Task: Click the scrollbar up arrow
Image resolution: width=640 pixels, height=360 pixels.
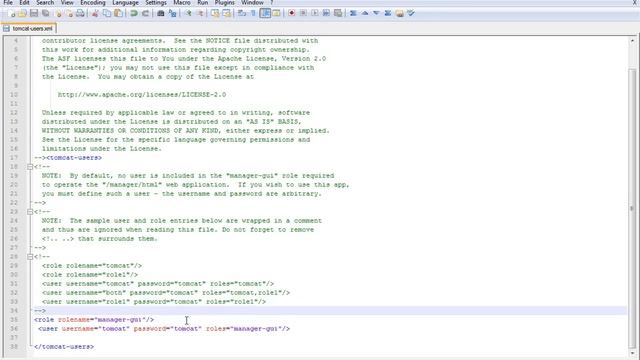Action: [x=632, y=40]
